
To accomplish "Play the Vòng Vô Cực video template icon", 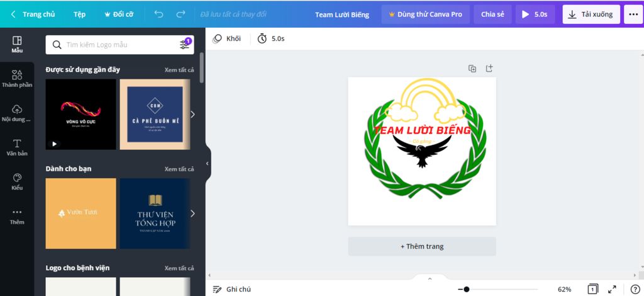I will tap(54, 144).
